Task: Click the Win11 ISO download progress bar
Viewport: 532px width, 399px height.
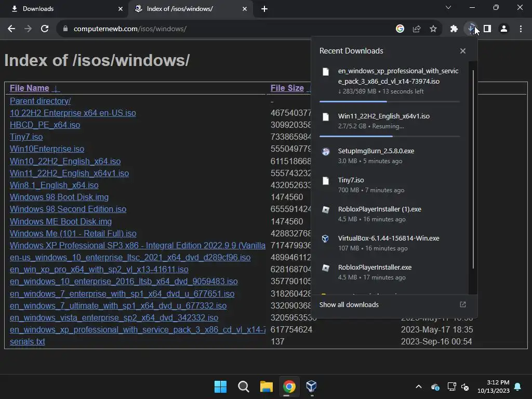Action: click(x=390, y=137)
